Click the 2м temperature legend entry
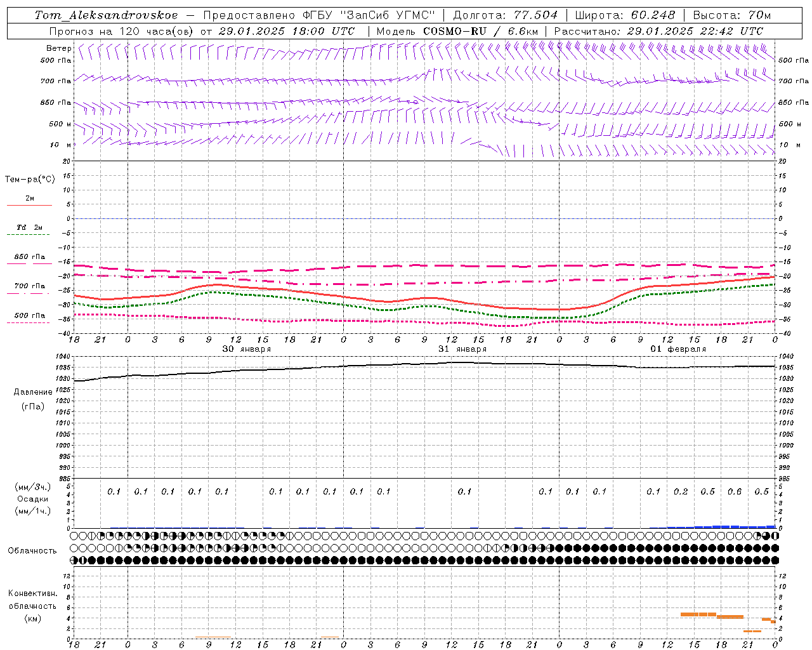Image resolution: width=812 pixels, height=650 pixels. (30, 199)
